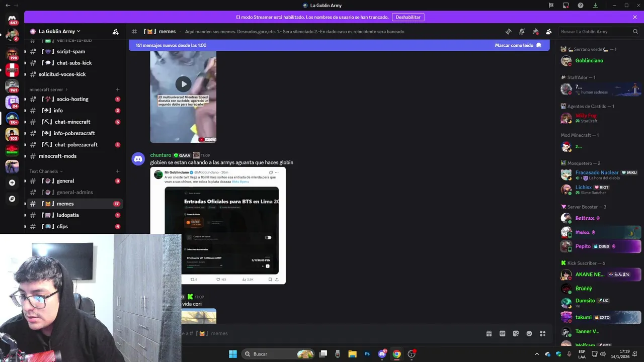Open more options on embedded tweet
The width and height of the screenshot is (644, 362).
point(276,172)
